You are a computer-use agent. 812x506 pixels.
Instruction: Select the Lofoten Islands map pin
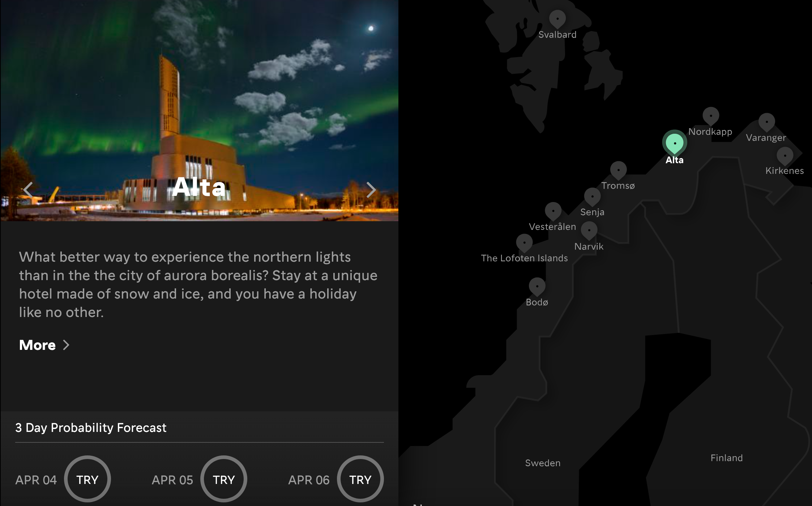coord(524,243)
